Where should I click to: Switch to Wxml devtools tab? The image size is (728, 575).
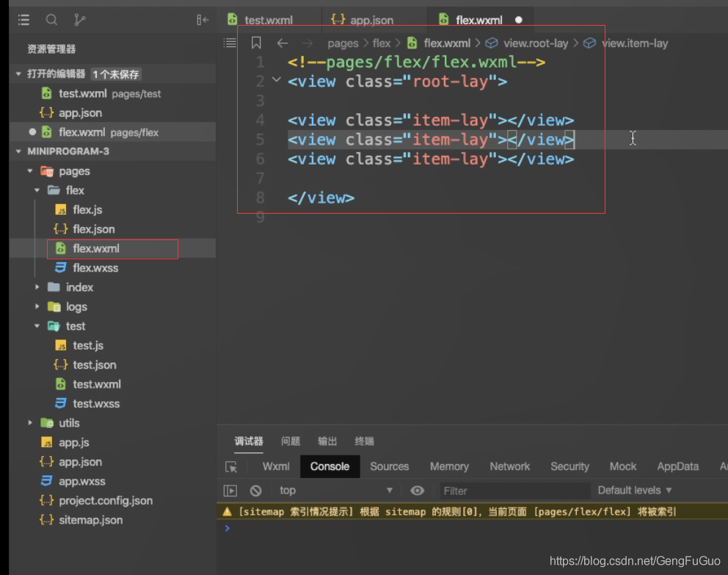click(x=276, y=467)
